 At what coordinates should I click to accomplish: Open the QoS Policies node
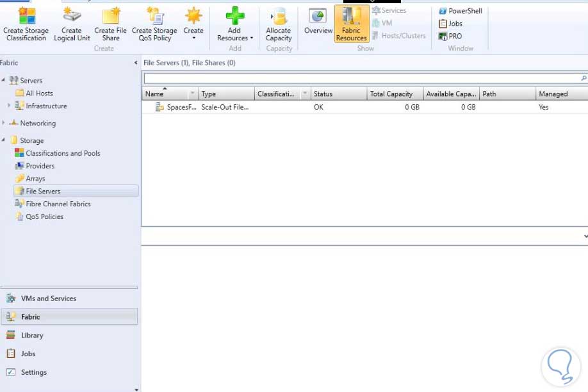(x=39, y=216)
